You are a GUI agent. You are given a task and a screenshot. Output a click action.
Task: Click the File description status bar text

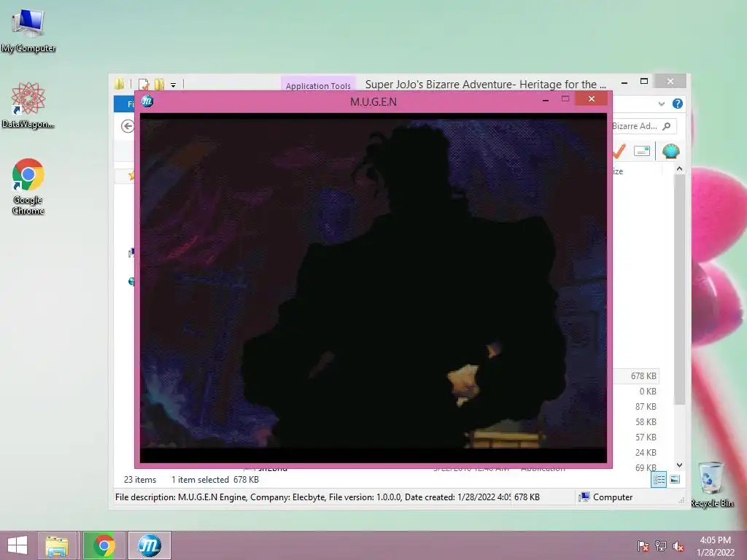coord(312,497)
